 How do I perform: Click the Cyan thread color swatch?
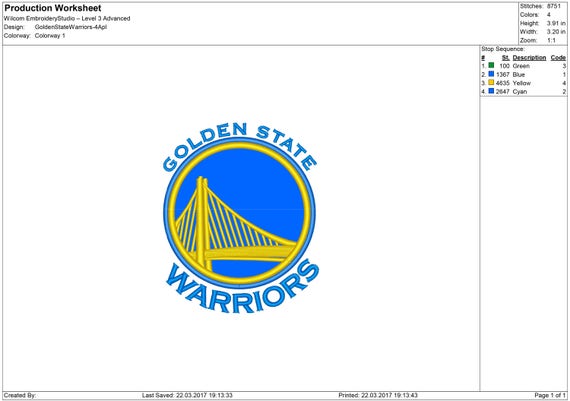(x=491, y=91)
